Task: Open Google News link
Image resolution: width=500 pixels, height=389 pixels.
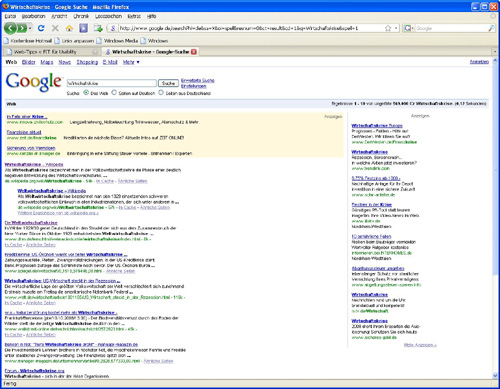Action: pyautogui.click(x=64, y=62)
